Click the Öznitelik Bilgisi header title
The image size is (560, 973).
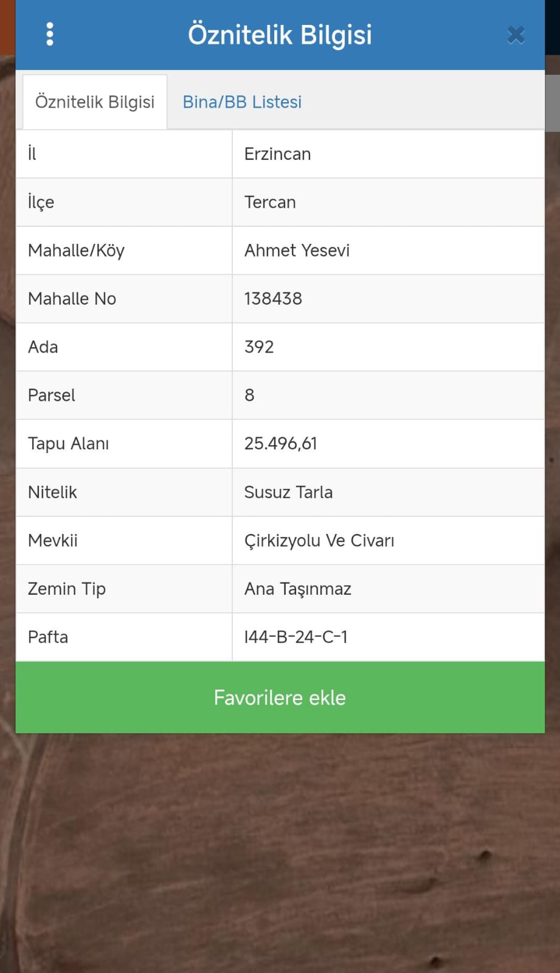[x=280, y=35]
